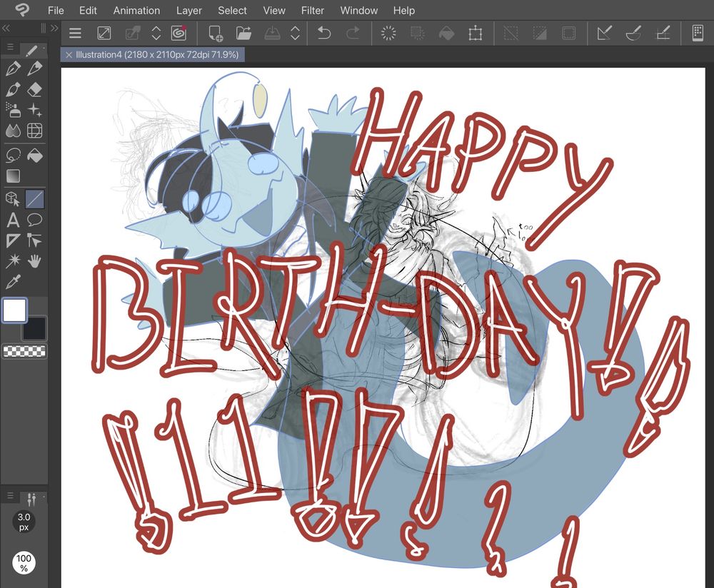714x588 pixels.
Task: Open Clip Studio launcher icon
Action: point(178,34)
